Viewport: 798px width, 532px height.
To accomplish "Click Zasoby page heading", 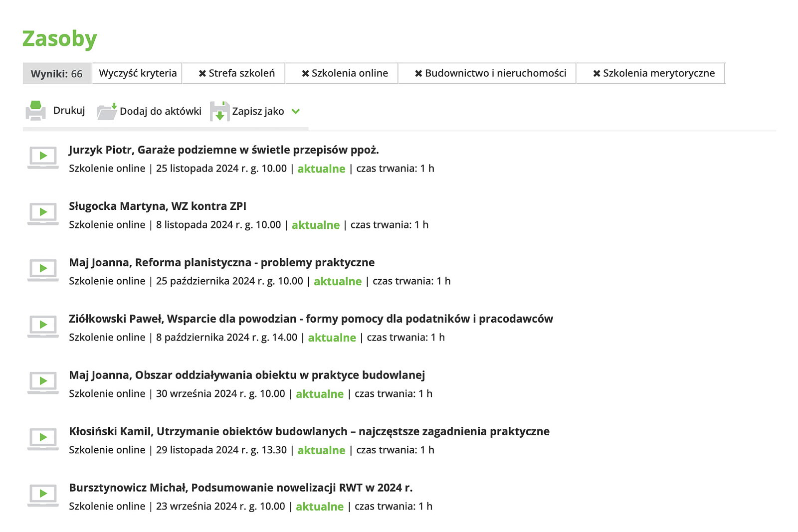I will click(x=60, y=39).
